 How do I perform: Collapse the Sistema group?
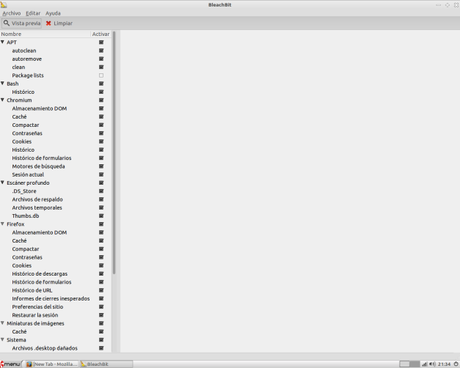pyautogui.click(x=3, y=340)
